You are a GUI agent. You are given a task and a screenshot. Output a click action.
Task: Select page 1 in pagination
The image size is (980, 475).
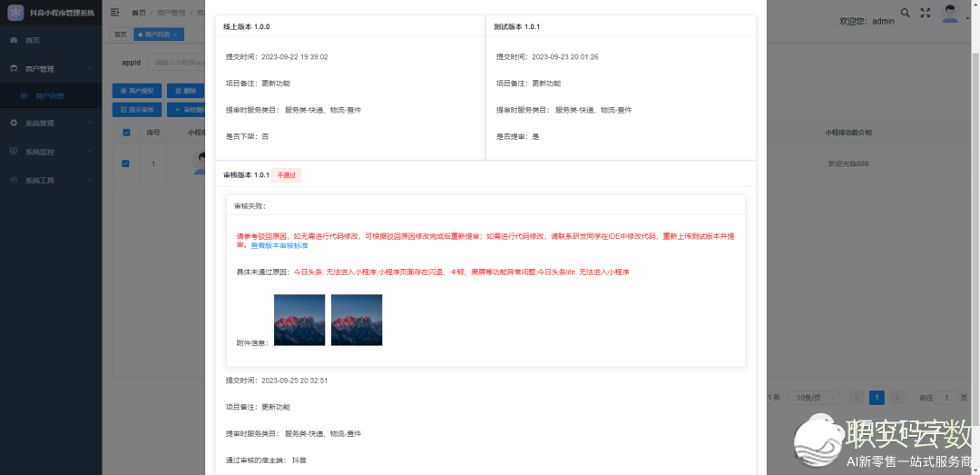coord(877,398)
